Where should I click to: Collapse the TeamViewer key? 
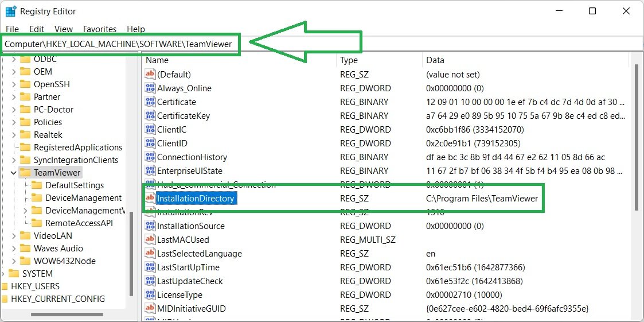pos(14,173)
